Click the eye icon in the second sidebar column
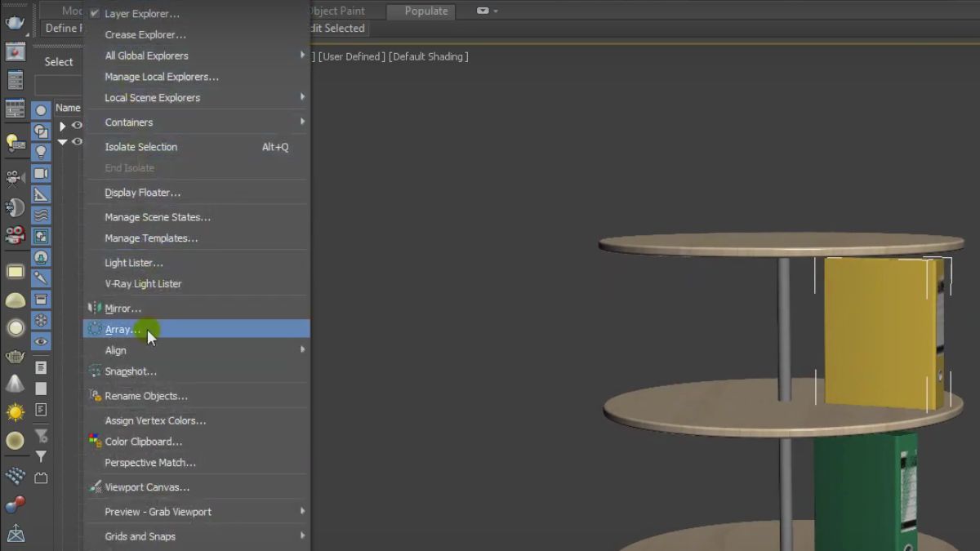Screen dimensions: 980x551 click(x=40, y=341)
